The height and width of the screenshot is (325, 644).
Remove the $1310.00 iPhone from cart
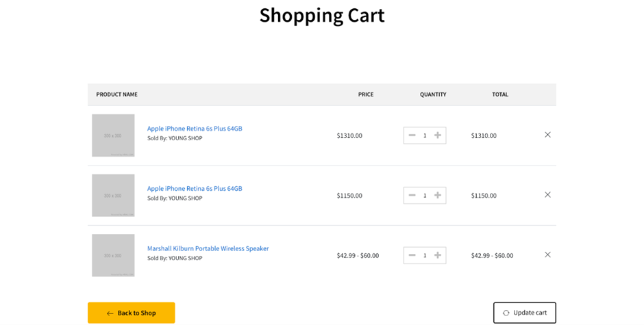pos(547,135)
